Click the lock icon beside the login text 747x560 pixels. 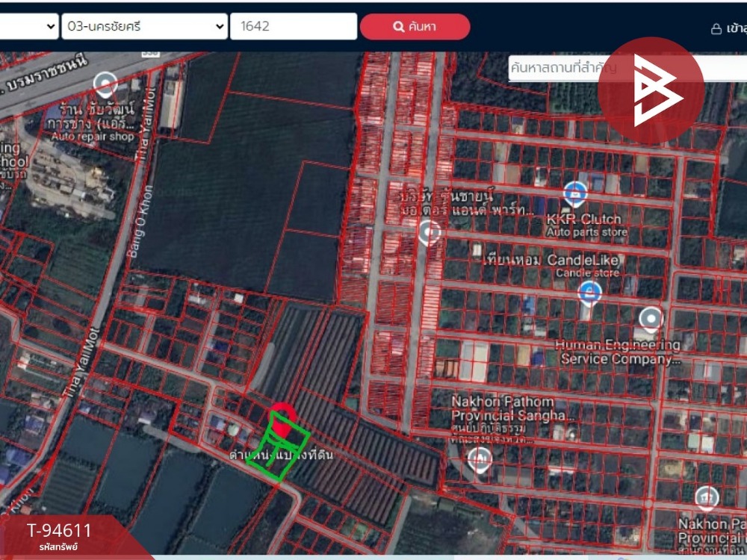point(716,29)
